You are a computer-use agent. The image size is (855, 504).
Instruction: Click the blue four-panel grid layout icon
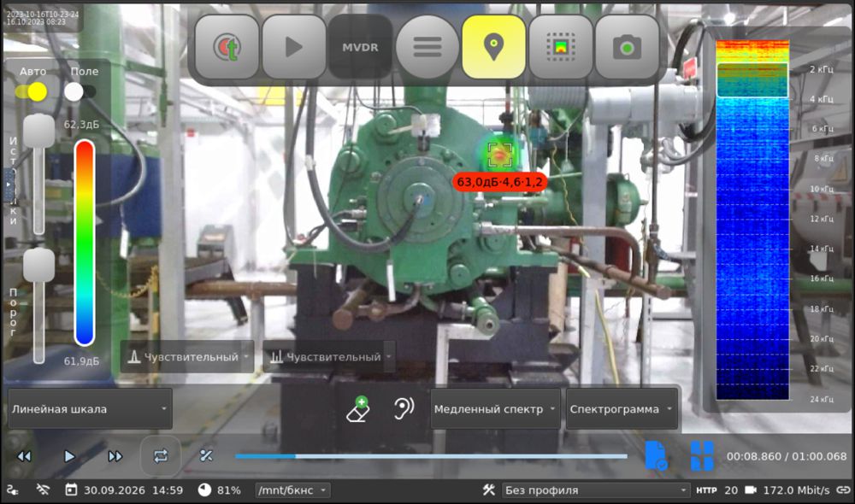click(x=702, y=455)
